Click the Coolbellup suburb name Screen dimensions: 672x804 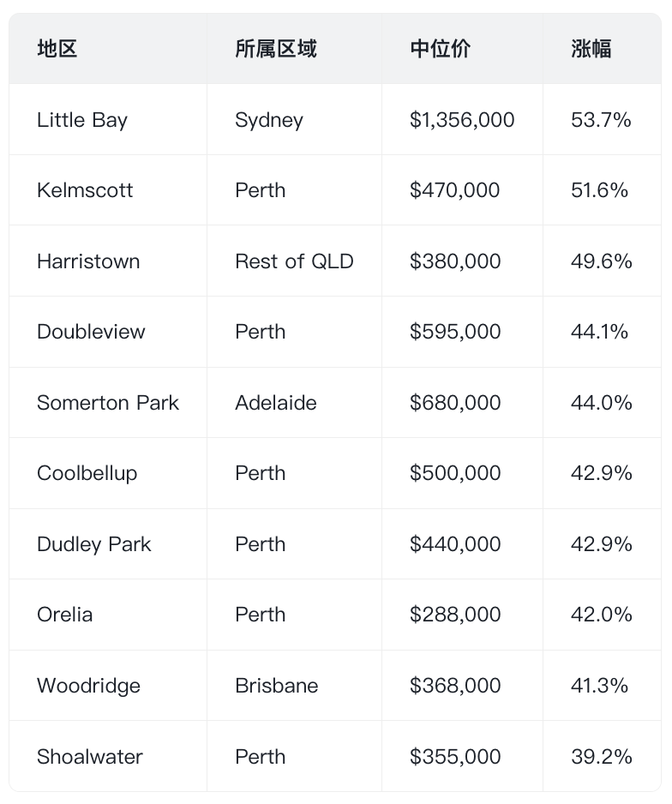87,473
